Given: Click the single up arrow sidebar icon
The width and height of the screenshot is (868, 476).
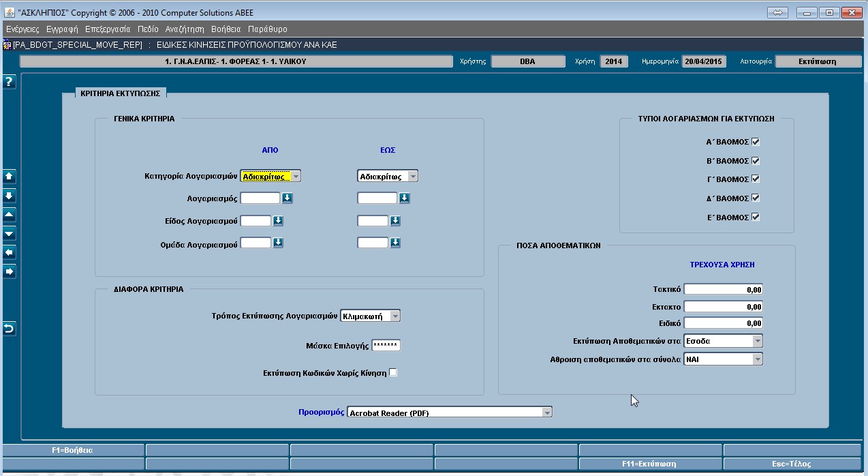Looking at the screenshot, I should tap(9, 214).
